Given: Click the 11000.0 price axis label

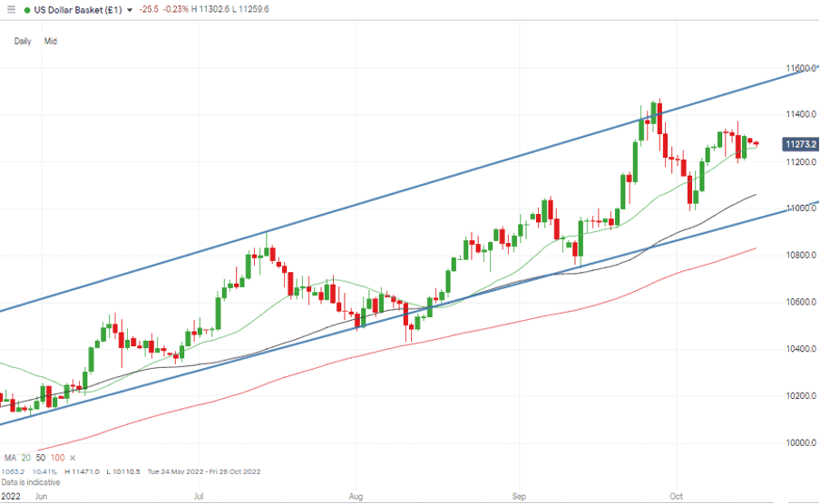Looking at the screenshot, I should click(801, 208).
